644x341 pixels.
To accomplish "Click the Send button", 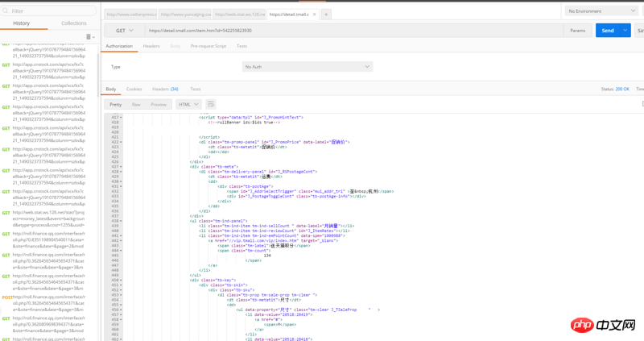I will (x=608, y=31).
